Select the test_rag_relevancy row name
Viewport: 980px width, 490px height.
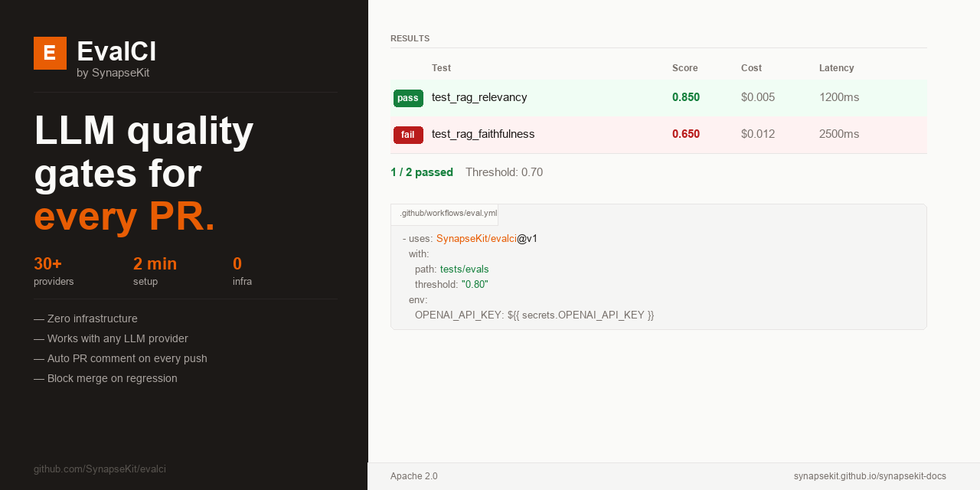coord(479,97)
